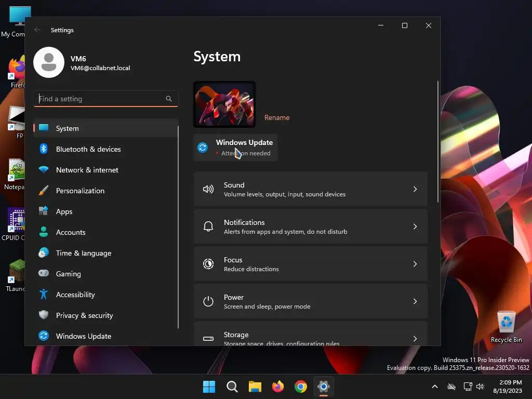Click the Find a setting search box
Viewport: 532px width, 399px height.
click(x=106, y=99)
